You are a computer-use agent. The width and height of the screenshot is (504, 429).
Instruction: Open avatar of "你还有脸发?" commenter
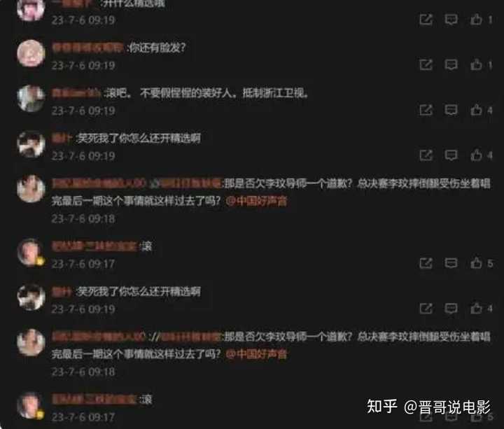click(x=31, y=53)
